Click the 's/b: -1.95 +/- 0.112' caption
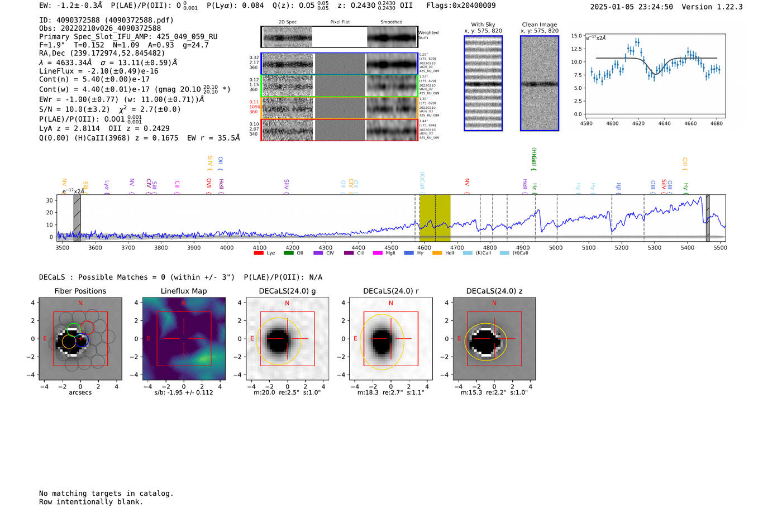This screenshot has width=782, height=532. [x=184, y=392]
